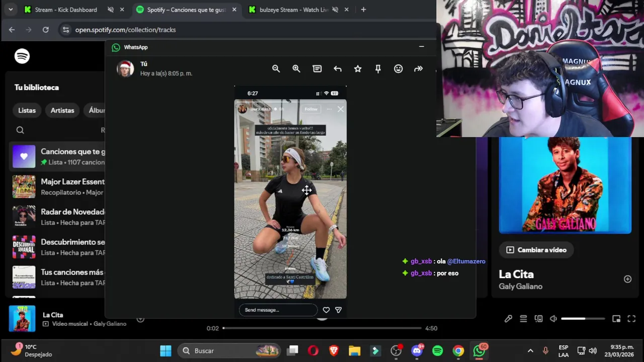The height and width of the screenshot is (362, 644).
Task: Open Canciones que te gustan playlist
Action: coord(58,156)
